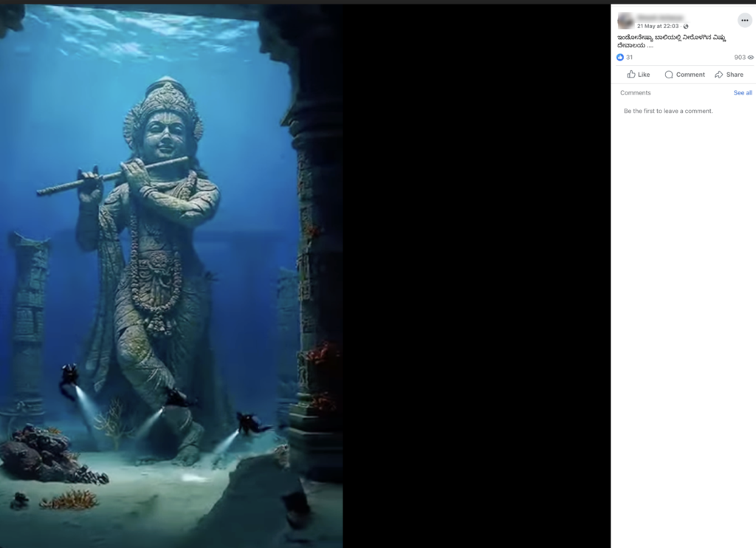Click the globe public audience icon
The image size is (756, 548).
click(686, 27)
